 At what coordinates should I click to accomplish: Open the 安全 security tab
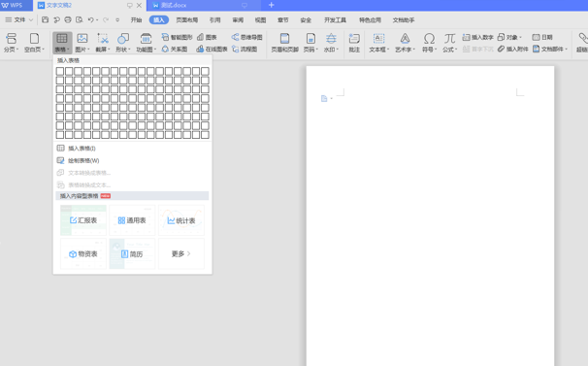(306, 19)
